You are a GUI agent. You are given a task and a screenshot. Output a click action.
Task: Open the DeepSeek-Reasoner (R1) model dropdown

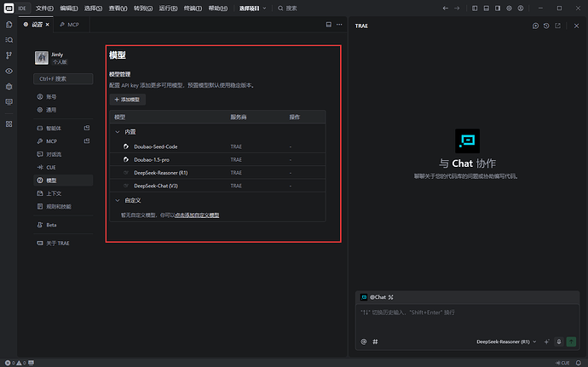506,341
